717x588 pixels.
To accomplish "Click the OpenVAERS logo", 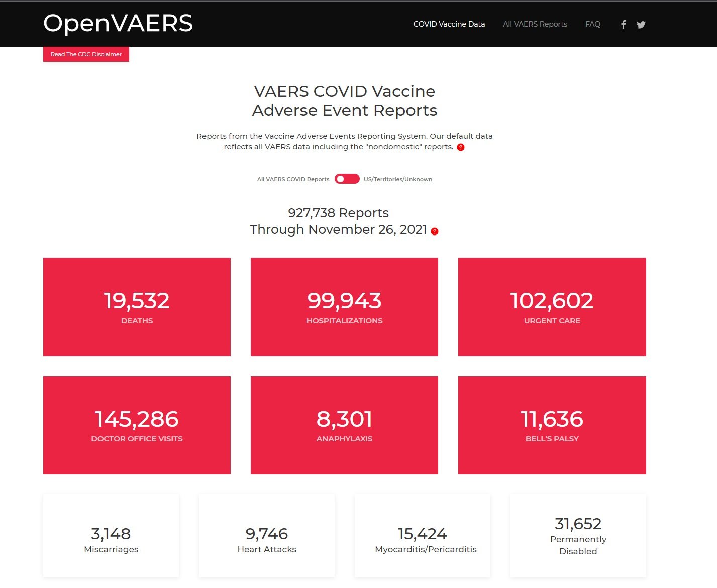I will pos(118,23).
